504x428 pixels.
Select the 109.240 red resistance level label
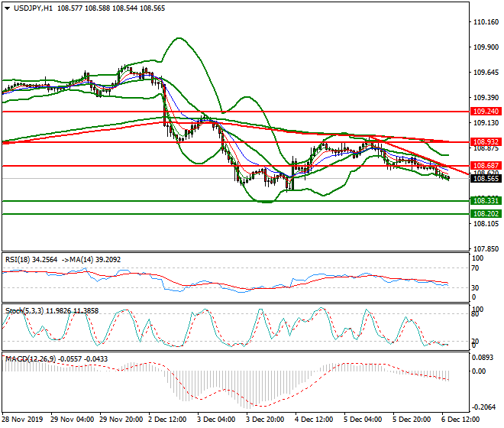pyautogui.click(x=486, y=112)
